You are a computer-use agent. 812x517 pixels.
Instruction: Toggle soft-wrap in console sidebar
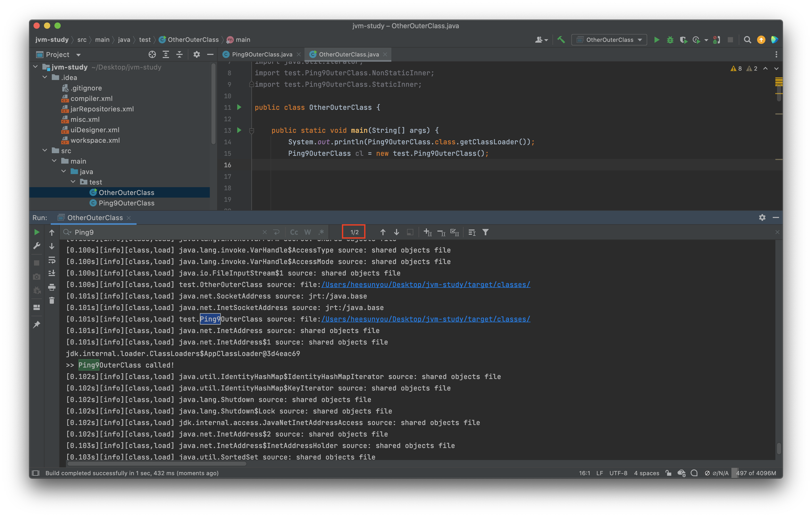[x=52, y=260]
